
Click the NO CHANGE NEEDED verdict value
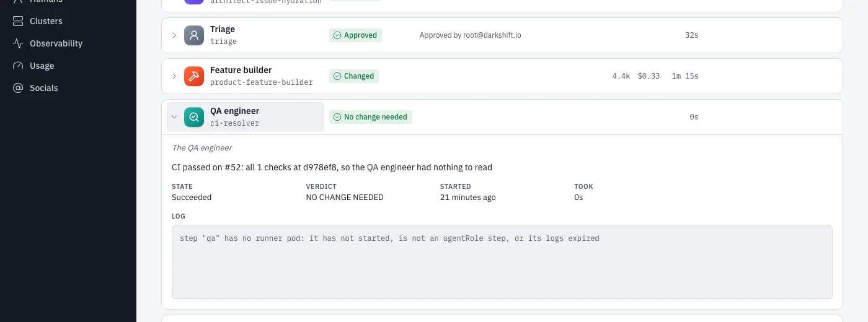[345, 198]
